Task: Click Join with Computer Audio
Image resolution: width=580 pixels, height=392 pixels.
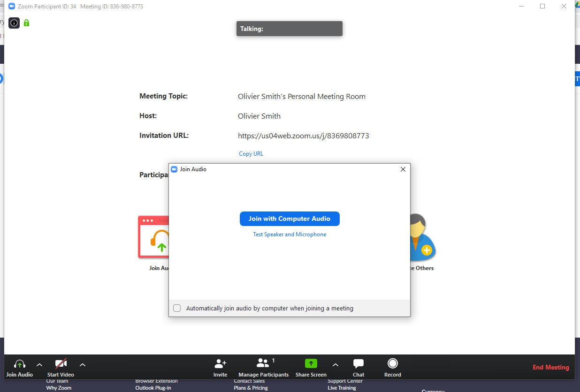Action: (290, 219)
